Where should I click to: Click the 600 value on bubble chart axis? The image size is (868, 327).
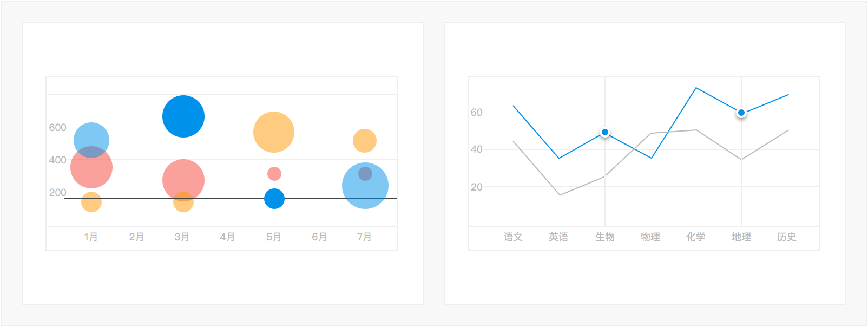coord(57,128)
